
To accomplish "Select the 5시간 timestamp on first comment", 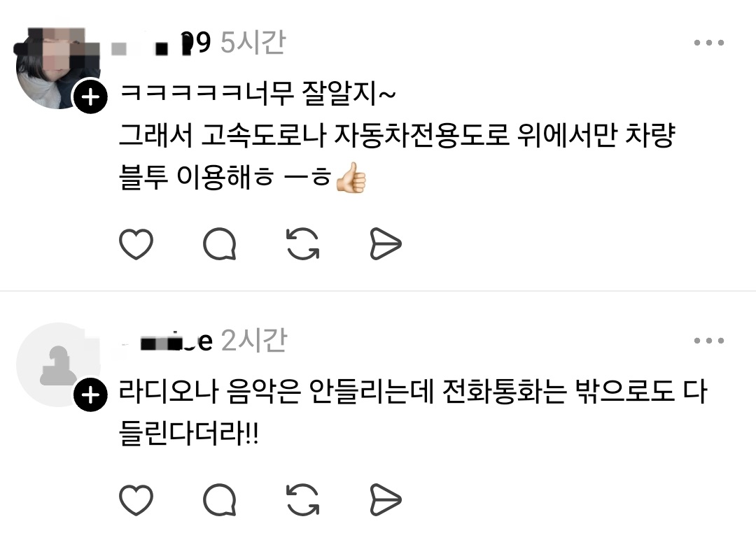I will tap(253, 43).
